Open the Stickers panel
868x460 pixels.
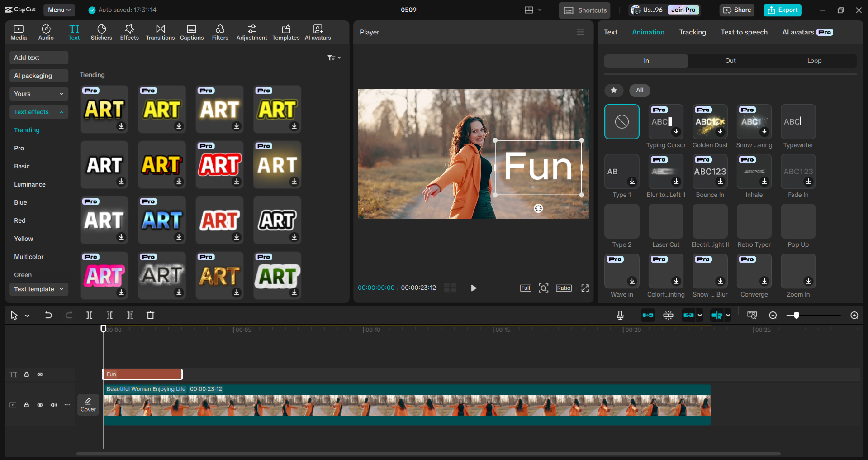click(101, 32)
